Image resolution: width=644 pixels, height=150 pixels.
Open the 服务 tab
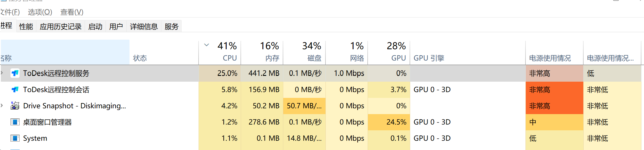tap(171, 27)
